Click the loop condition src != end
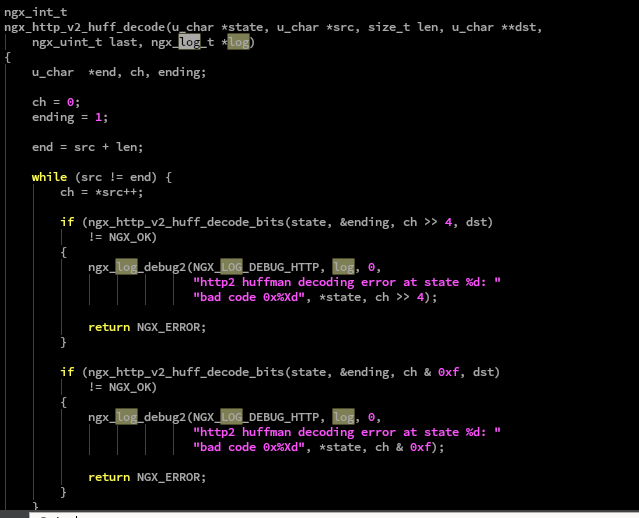The image size is (639, 518). [116, 177]
